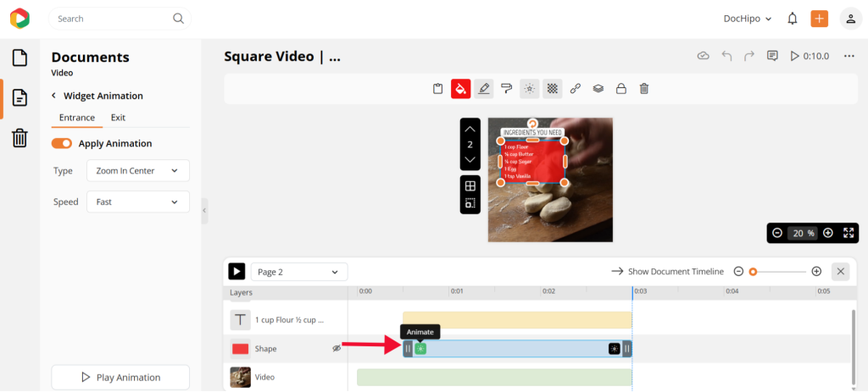Open the Type dropdown Zoom In Center
Screen dimensions: 868x392
coord(138,171)
